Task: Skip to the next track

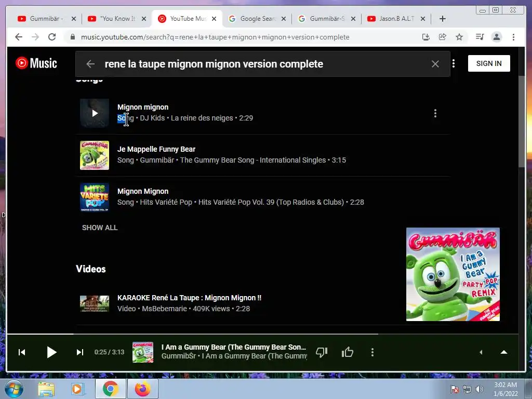Action: pos(79,352)
